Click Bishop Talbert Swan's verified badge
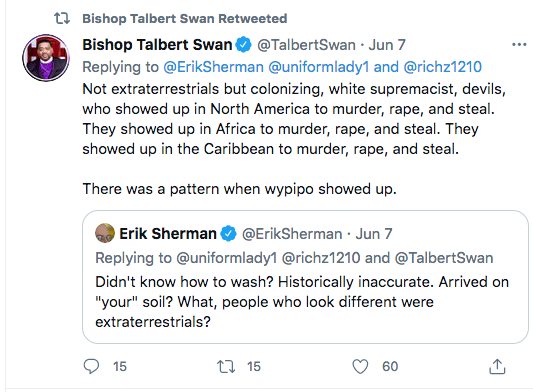Viewport: 533px width, 392px height. [x=243, y=45]
